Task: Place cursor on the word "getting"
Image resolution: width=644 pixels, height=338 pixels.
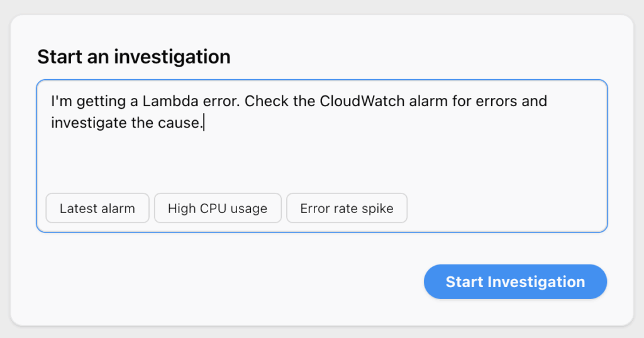Action: coord(98,101)
